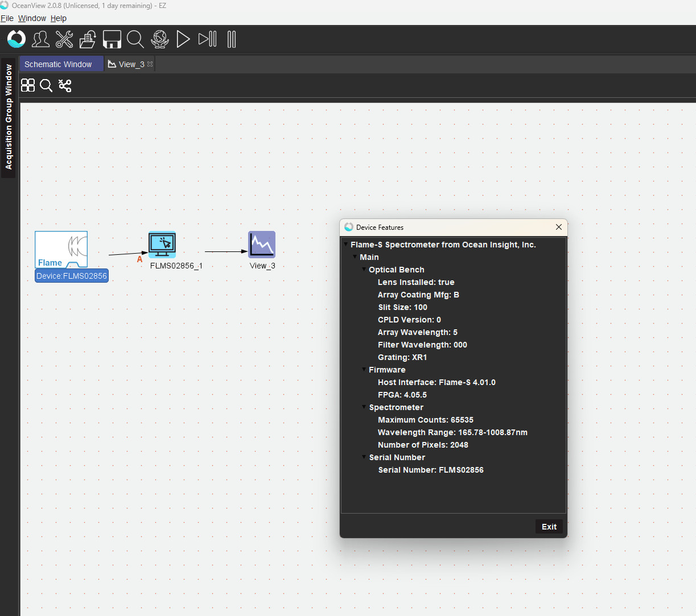Start acquisition with the play icon
This screenshot has height=616, width=696.
coord(183,39)
